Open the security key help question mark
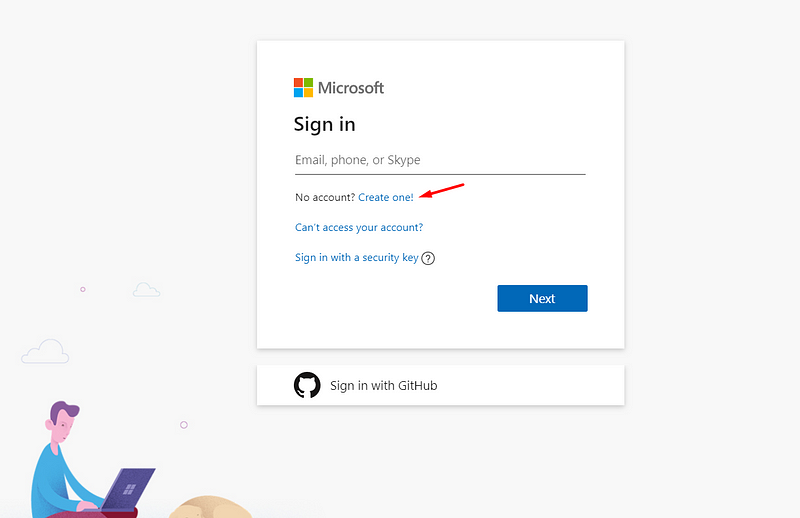Image resolution: width=800 pixels, height=518 pixels. [428, 258]
